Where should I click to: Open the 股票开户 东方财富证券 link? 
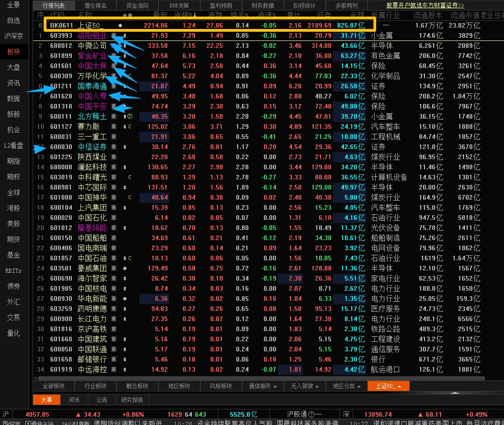point(425,6)
